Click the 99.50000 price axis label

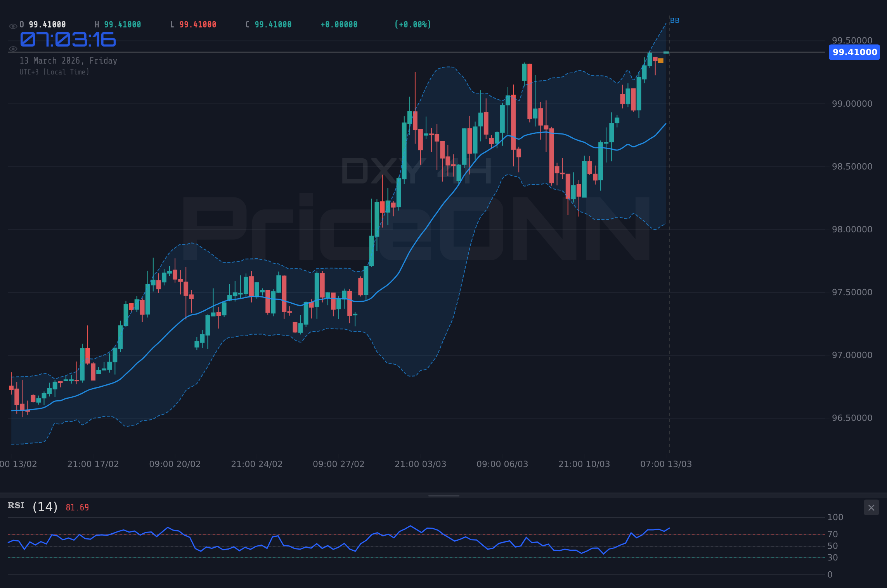[852, 40]
